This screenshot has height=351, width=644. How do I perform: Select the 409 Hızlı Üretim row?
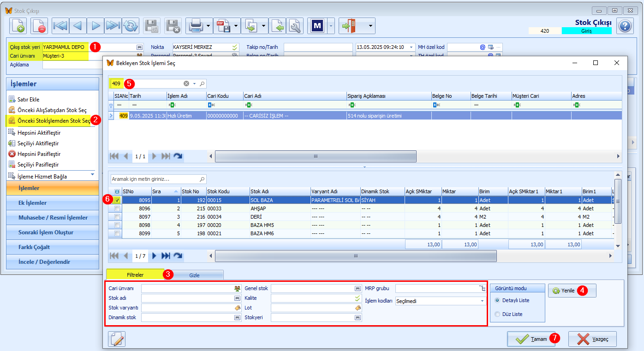364,116
